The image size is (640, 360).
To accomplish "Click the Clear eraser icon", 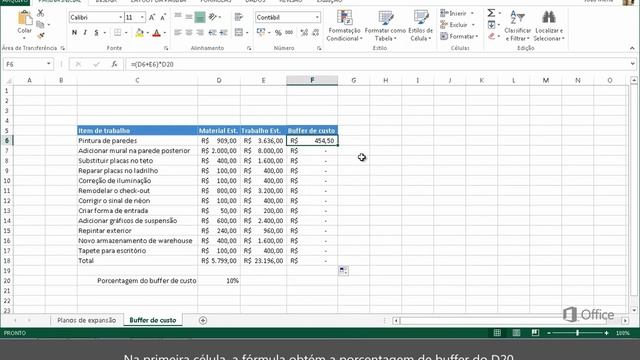I will click(491, 36).
